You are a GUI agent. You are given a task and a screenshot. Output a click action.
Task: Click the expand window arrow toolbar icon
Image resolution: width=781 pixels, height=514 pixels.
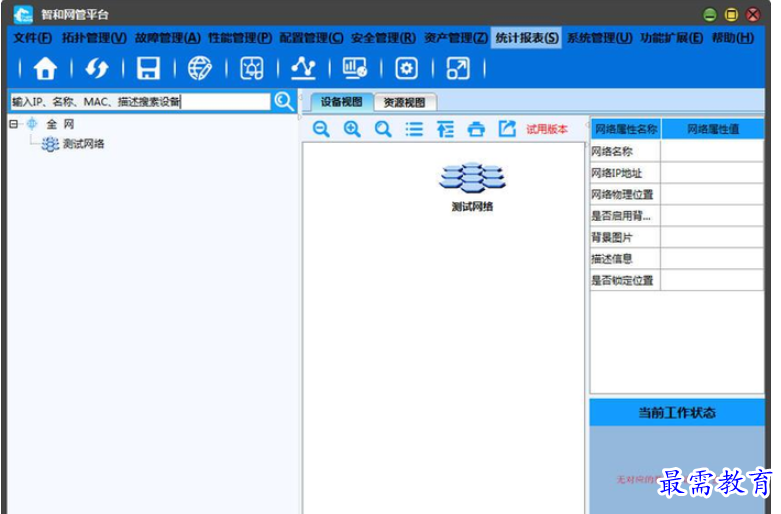click(x=458, y=68)
